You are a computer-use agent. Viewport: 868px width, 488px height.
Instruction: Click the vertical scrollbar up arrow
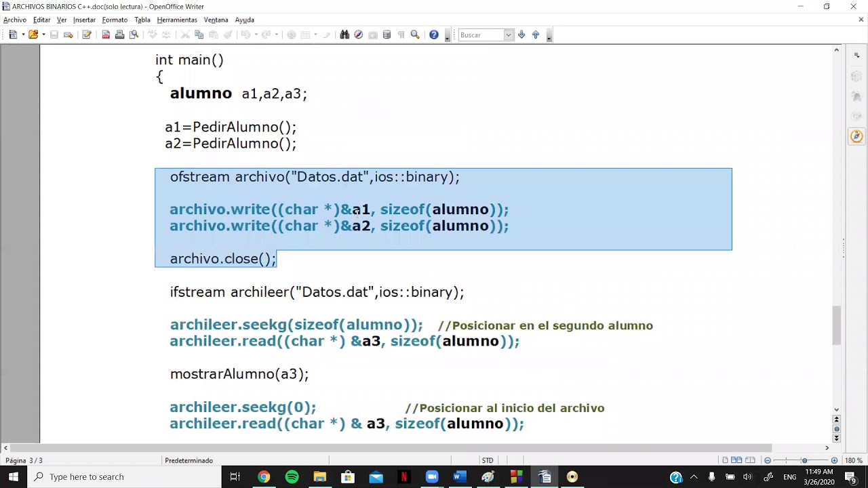(x=836, y=50)
